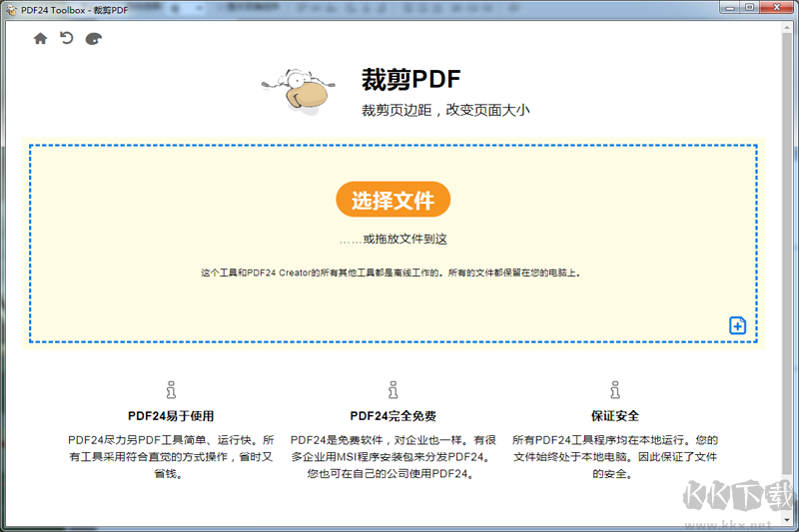Click the 保证安全 heading

point(615,416)
